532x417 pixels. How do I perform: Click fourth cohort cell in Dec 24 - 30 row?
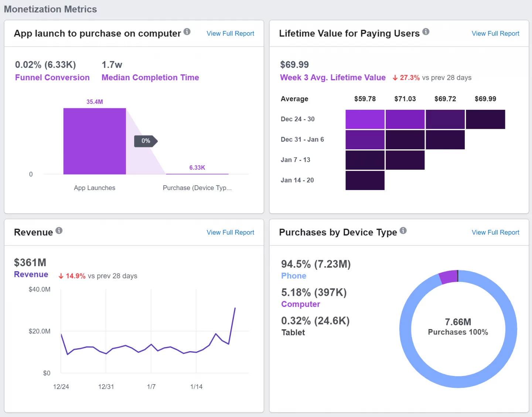[x=485, y=119]
